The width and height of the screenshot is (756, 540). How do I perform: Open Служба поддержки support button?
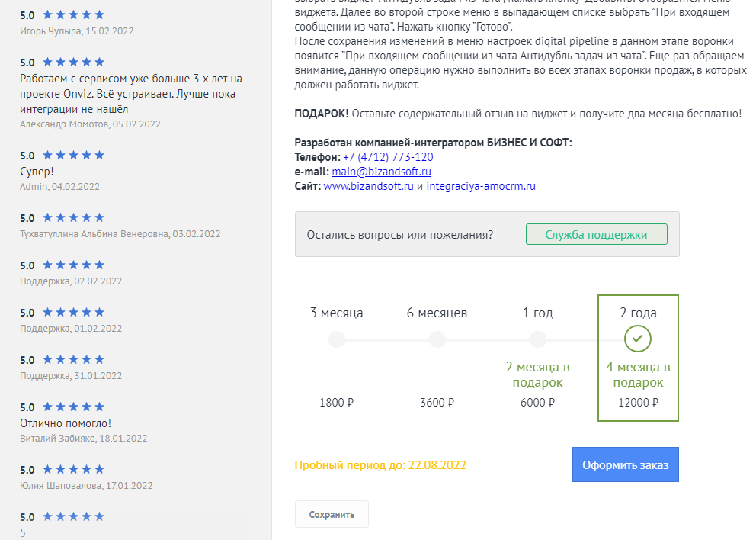pos(597,234)
